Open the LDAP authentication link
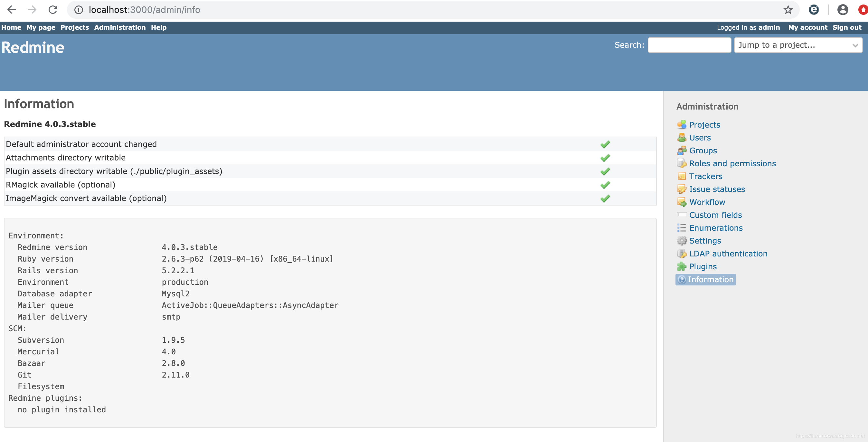868x442 pixels. tap(728, 254)
